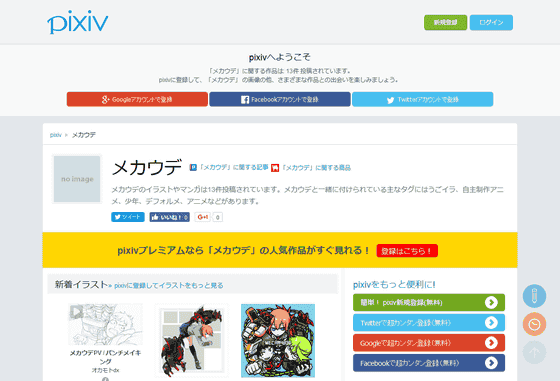
Task: Click the arrow icon on green pixiv signup button
Action: [491, 302]
